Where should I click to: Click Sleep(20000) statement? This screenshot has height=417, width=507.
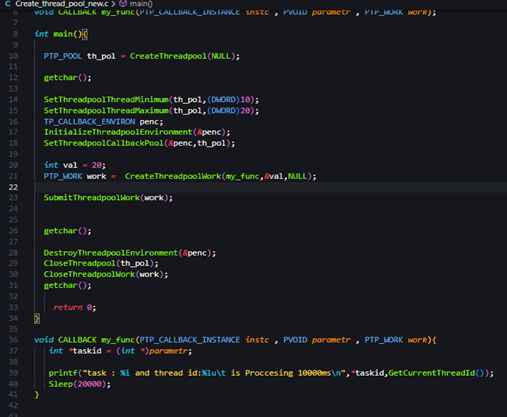[x=80, y=384]
